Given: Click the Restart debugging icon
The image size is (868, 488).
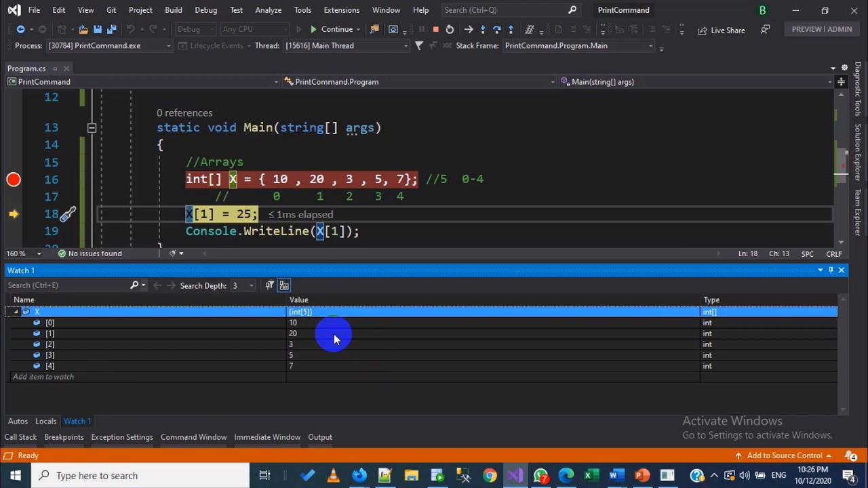Looking at the screenshot, I should pyautogui.click(x=450, y=29).
